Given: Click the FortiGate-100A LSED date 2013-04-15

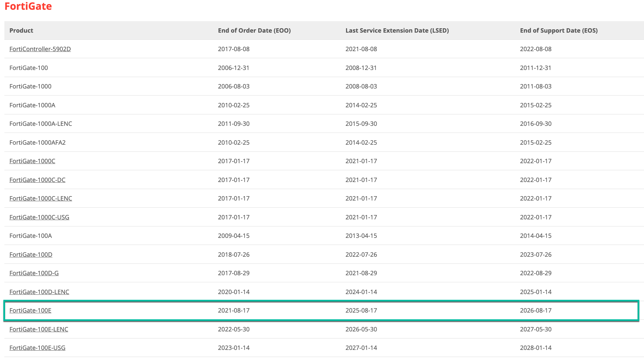Looking at the screenshot, I should (361, 236).
